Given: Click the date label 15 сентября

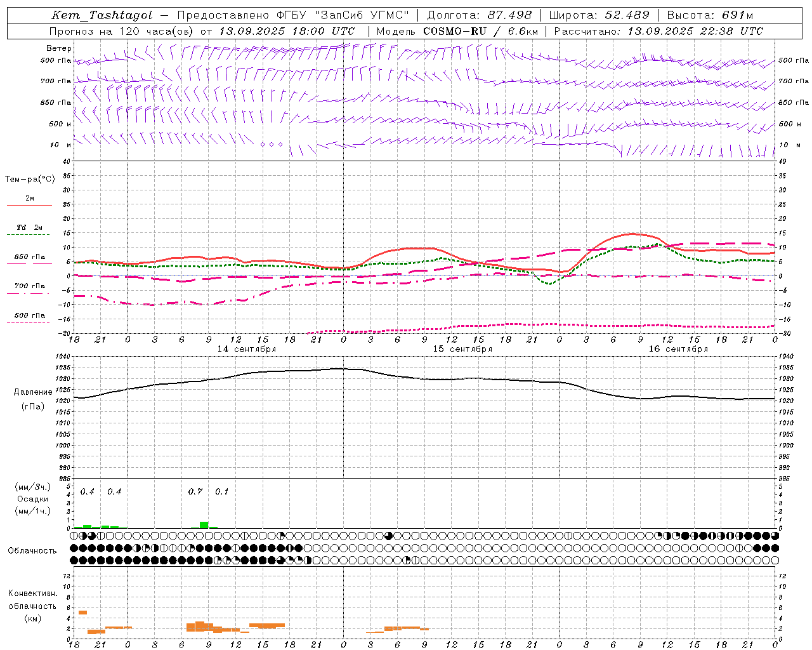Looking at the screenshot, I should (x=462, y=349).
